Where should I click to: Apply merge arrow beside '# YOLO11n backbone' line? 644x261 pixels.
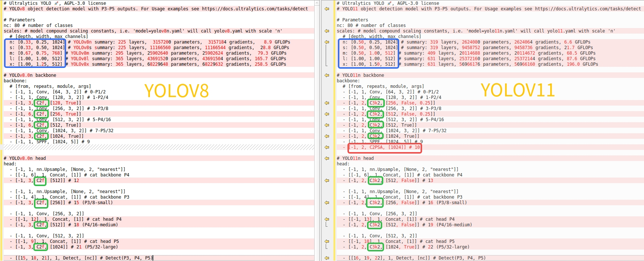coord(327,75)
